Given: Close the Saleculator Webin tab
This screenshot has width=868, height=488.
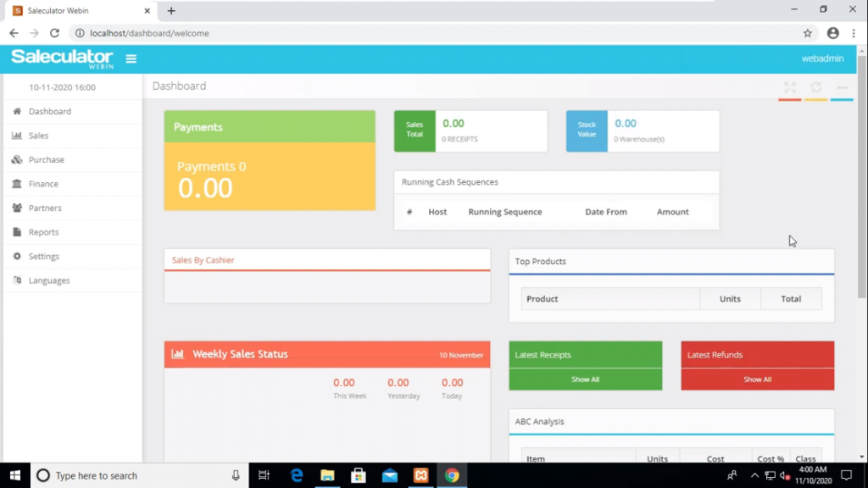Looking at the screenshot, I should click(x=147, y=10).
